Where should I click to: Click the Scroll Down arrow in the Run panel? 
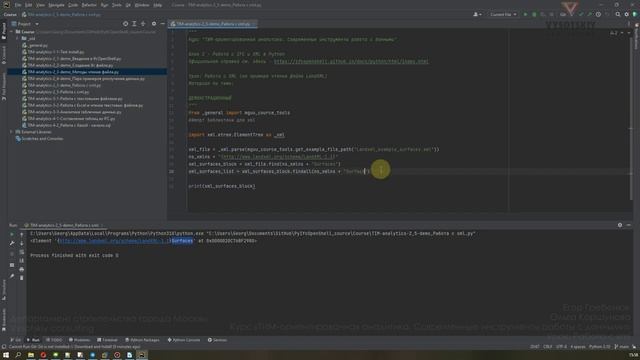(22, 243)
